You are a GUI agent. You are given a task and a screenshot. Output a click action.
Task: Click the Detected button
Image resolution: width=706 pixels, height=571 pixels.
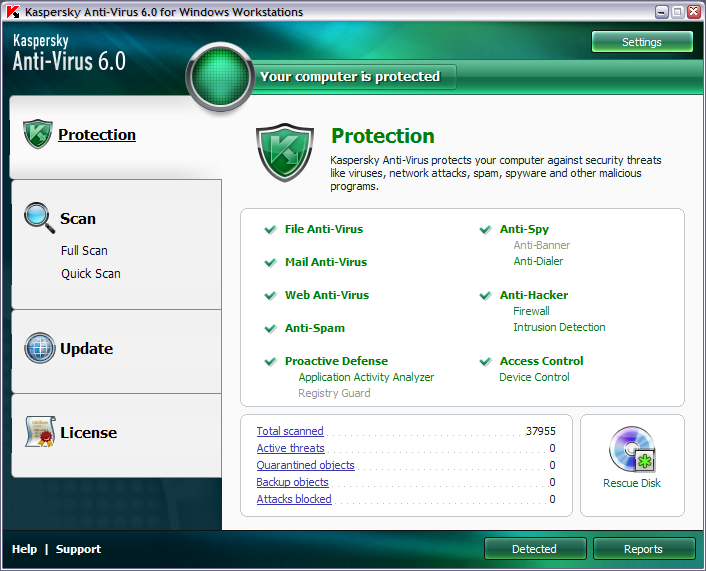(x=535, y=549)
